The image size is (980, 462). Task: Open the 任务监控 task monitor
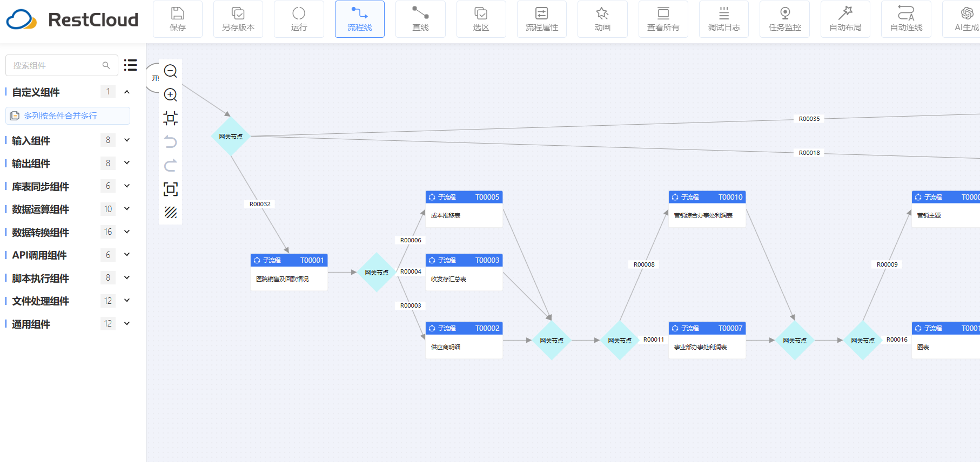[x=784, y=19]
